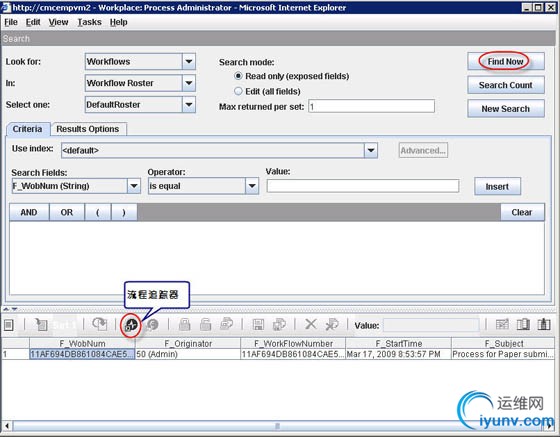Image resolution: width=560 pixels, height=437 pixels.
Task: Open the View menu
Action: click(58, 22)
